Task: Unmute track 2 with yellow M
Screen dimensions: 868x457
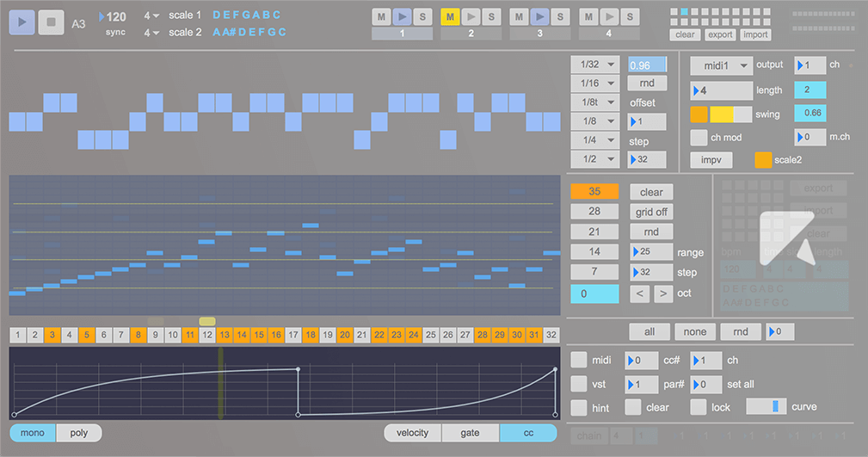Action: [x=450, y=17]
